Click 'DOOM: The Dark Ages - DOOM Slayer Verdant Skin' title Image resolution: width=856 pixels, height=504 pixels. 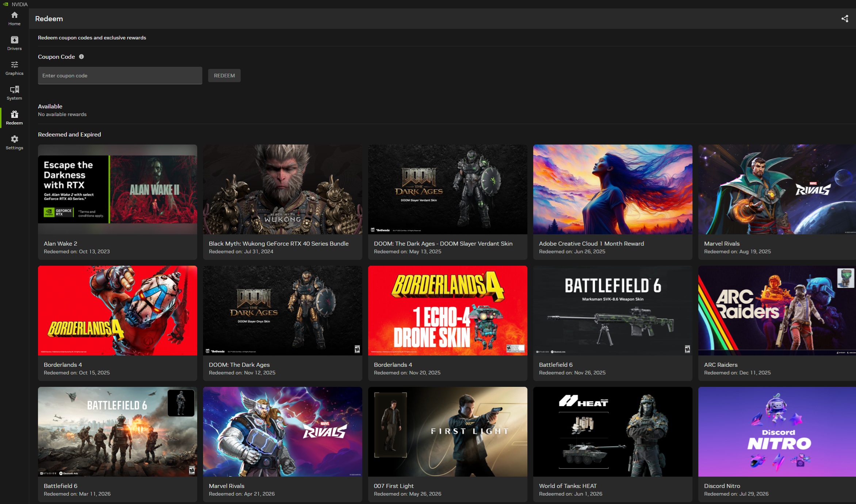(x=443, y=243)
